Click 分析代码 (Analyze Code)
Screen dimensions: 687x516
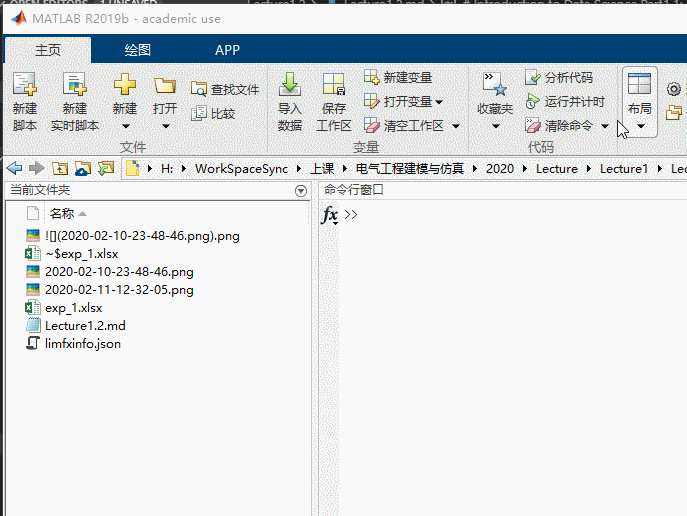(x=560, y=78)
